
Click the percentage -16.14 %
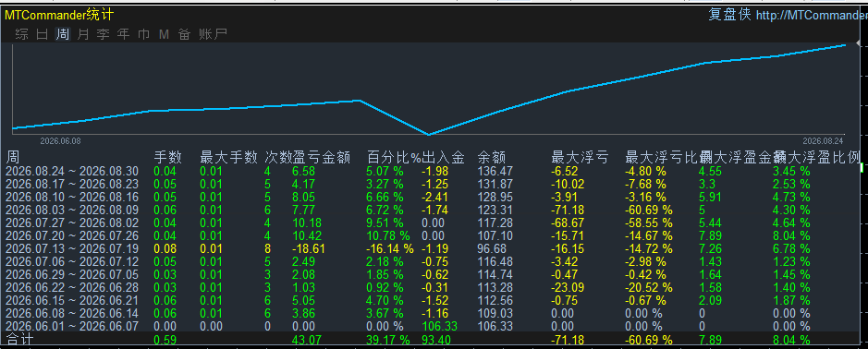(x=390, y=249)
